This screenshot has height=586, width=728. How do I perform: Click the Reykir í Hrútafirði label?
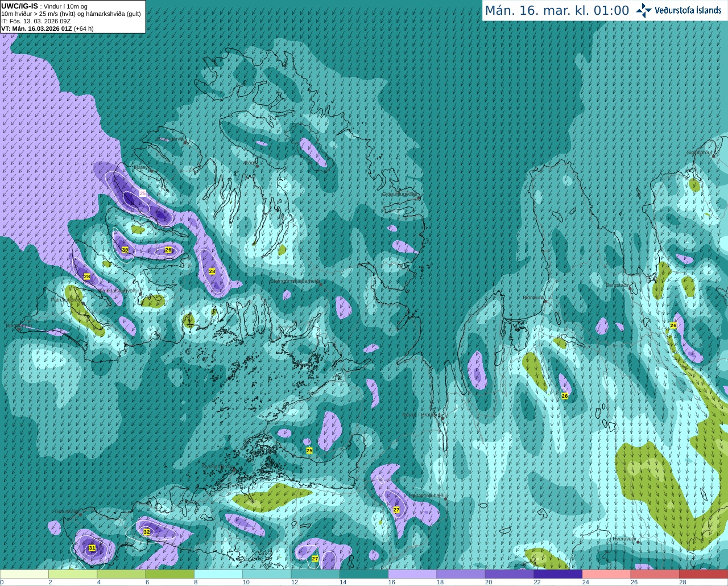pos(422,415)
